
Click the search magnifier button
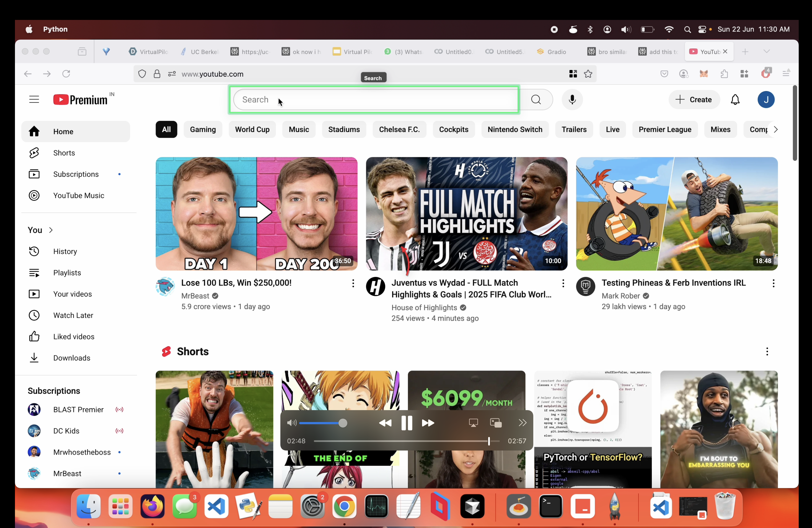click(x=536, y=100)
